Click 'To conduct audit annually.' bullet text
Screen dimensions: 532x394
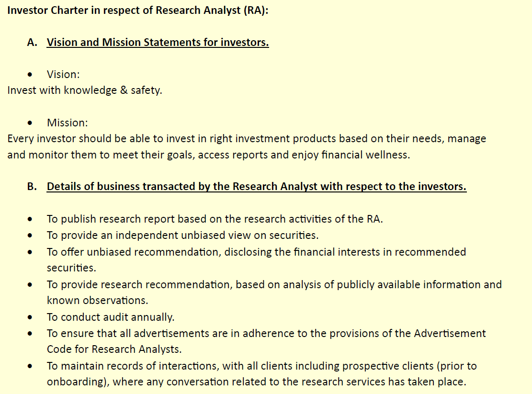click(111, 317)
